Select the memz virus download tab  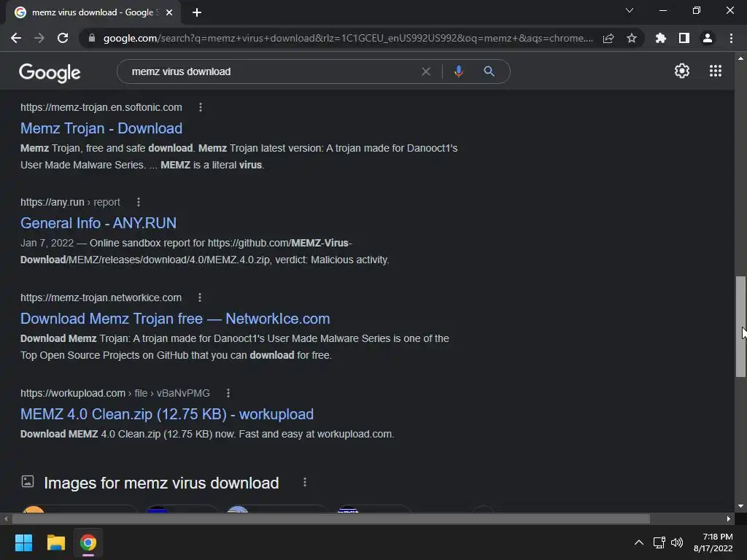click(x=93, y=12)
